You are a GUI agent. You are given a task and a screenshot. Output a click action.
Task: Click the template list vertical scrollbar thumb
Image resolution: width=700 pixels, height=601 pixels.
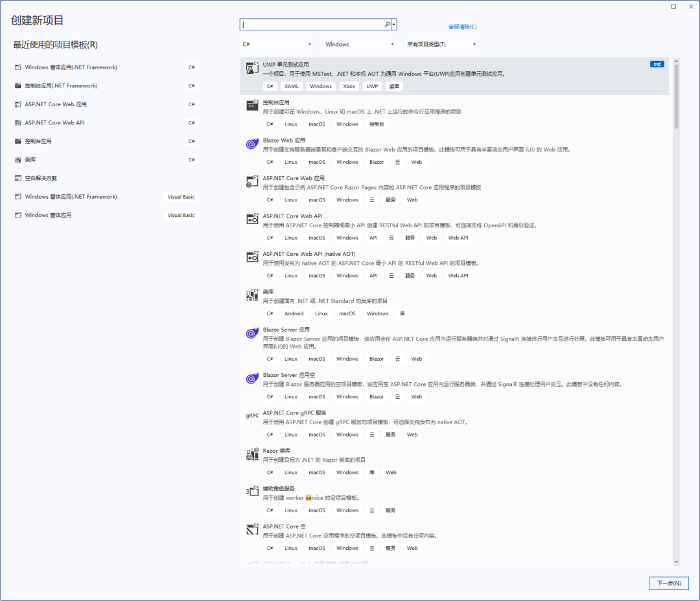tap(676, 96)
